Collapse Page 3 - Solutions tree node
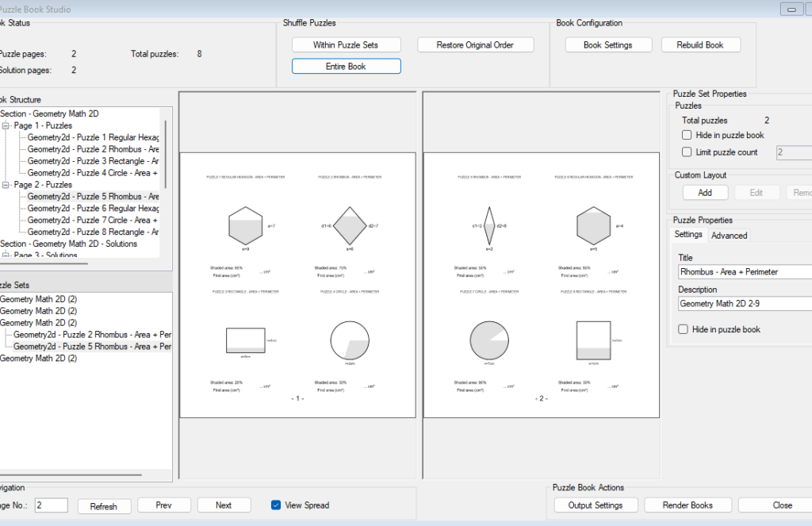812x526 pixels. click(6, 255)
